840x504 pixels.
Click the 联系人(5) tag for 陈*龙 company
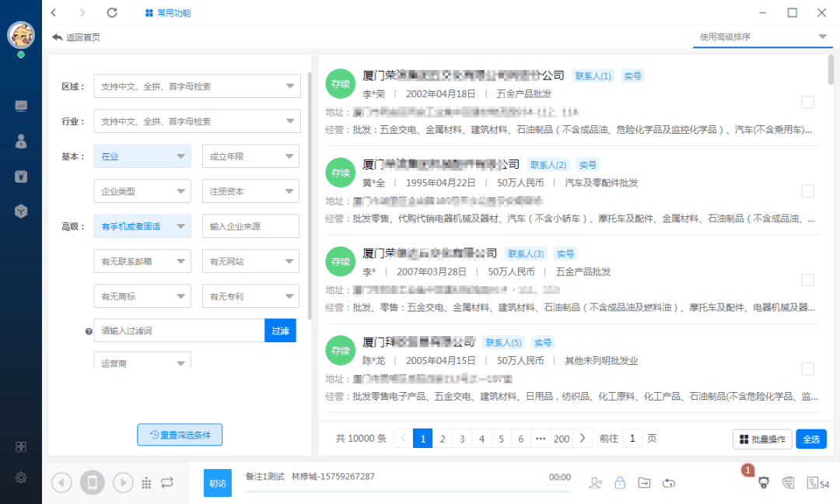point(503,342)
